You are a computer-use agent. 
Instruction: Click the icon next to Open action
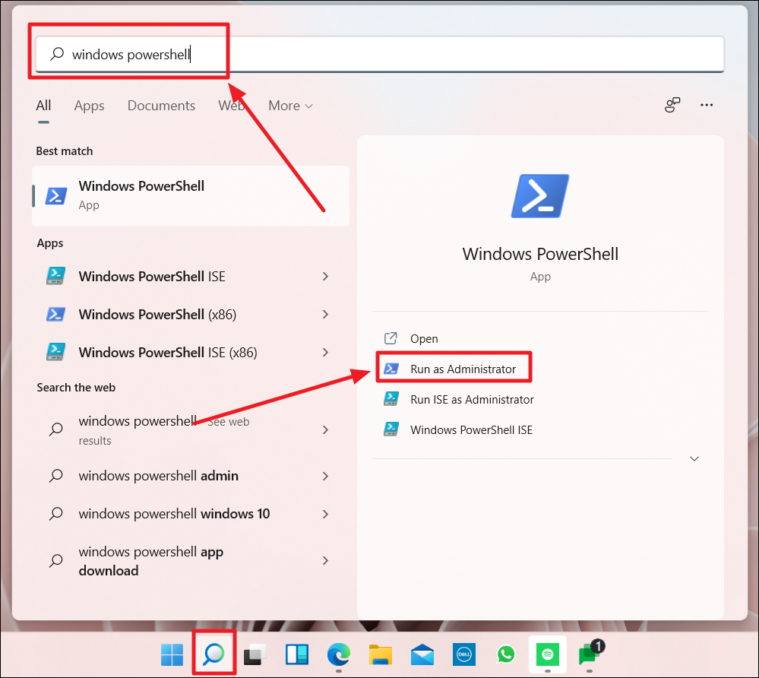click(391, 338)
